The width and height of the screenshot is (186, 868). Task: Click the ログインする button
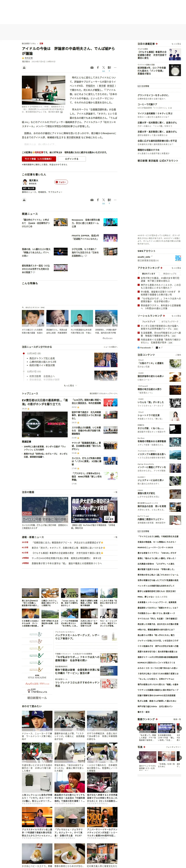tap(72, 159)
